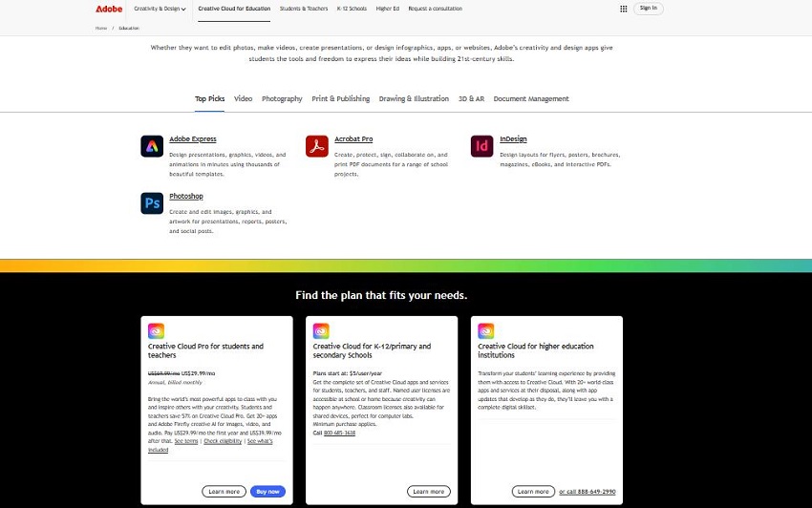Switch to the Photography tab
Image resolution: width=812 pixels, height=508 pixels.
(x=282, y=98)
